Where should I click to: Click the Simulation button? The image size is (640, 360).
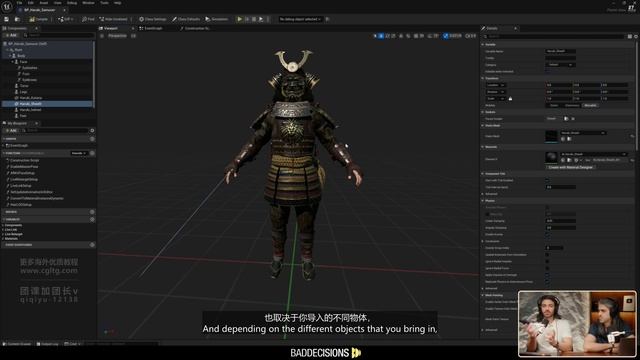[217, 19]
